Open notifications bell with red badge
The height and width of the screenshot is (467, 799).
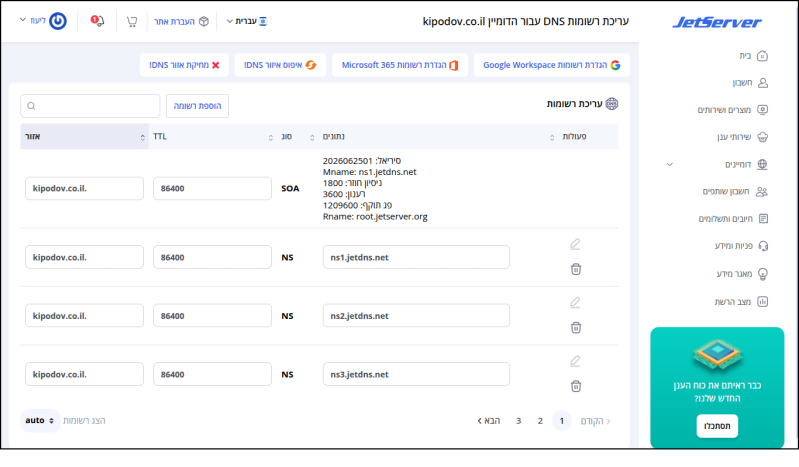tap(97, 21)
